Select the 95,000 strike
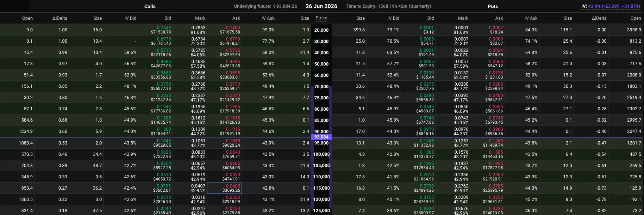The width and height of the screenshot is (644, 215). click(321, 143)
